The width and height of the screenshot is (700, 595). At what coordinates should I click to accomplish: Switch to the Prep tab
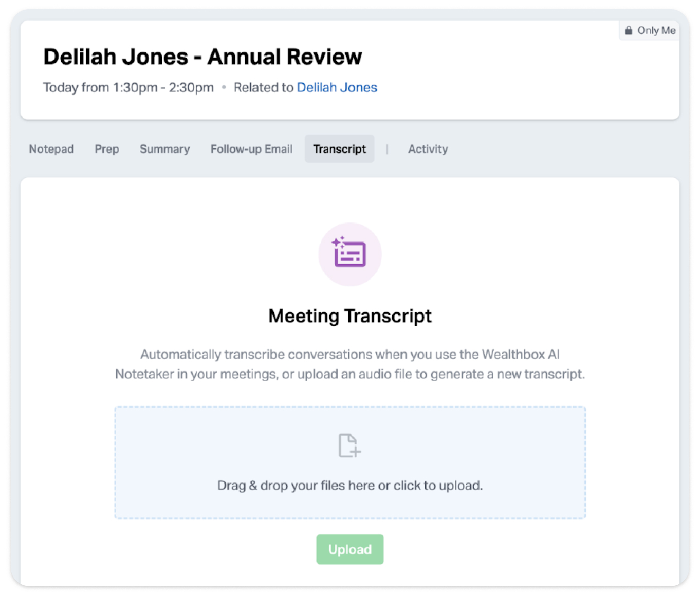[106, 149]
